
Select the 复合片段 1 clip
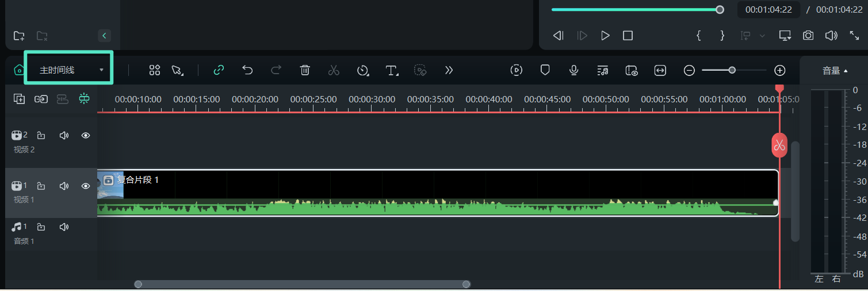click(438, 193)
